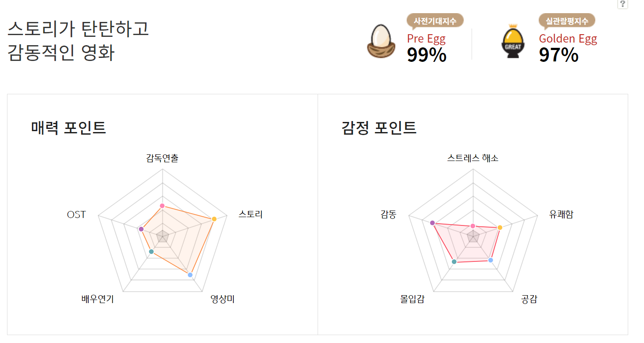The height and width of the screenshot is (343, 644).
Task: Select the 감독연출 data point on 매력 포인트 chart
Action: (162, 204)
